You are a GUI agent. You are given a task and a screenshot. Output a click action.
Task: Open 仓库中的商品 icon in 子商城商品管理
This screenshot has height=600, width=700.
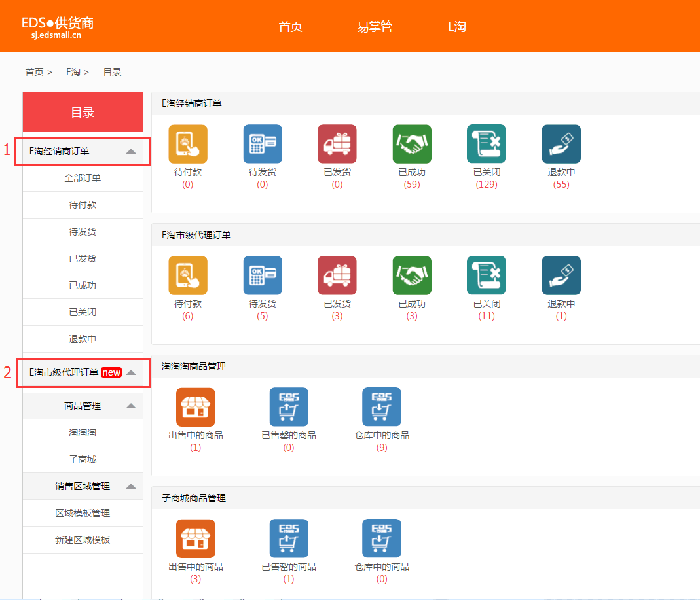(382, 538)
